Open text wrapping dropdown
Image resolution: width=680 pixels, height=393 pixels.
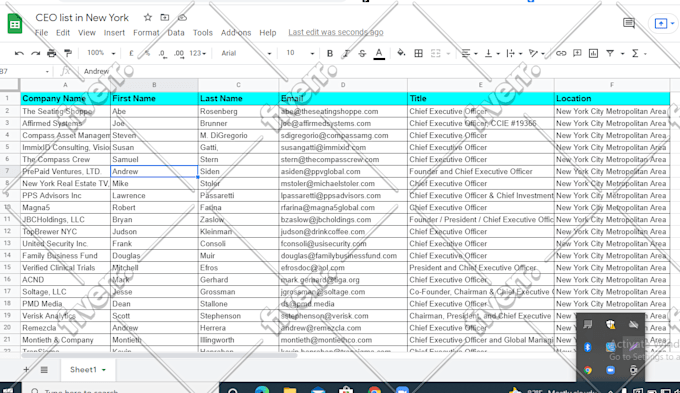tap(514, 53)
